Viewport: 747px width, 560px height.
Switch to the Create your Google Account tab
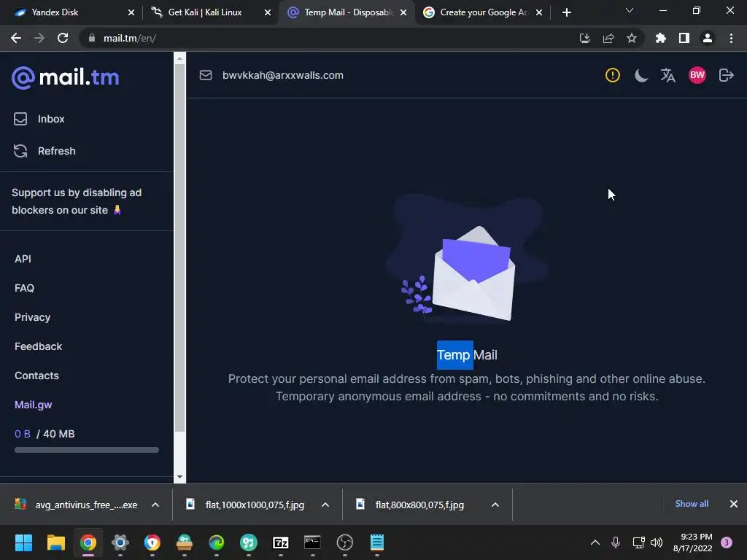pyautogui.click(x=484, y=12)
